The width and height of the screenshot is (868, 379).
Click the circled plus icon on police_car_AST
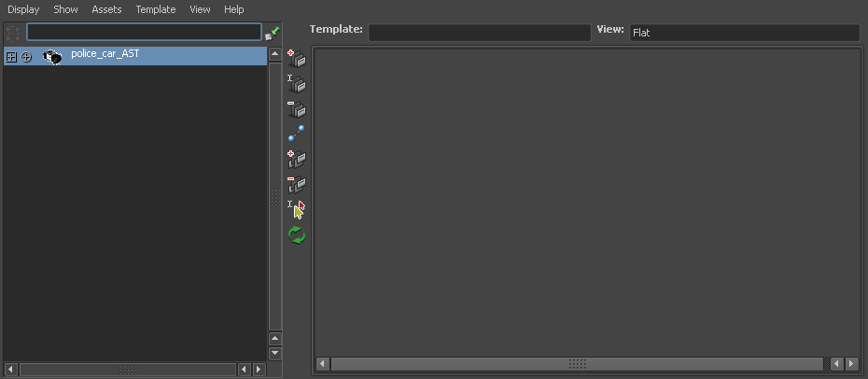point(26,56)
